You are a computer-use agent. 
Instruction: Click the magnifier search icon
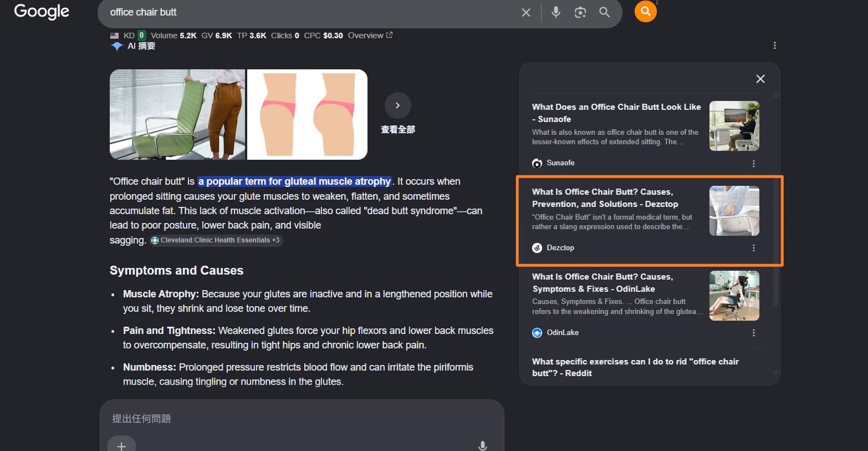point(605,12)
